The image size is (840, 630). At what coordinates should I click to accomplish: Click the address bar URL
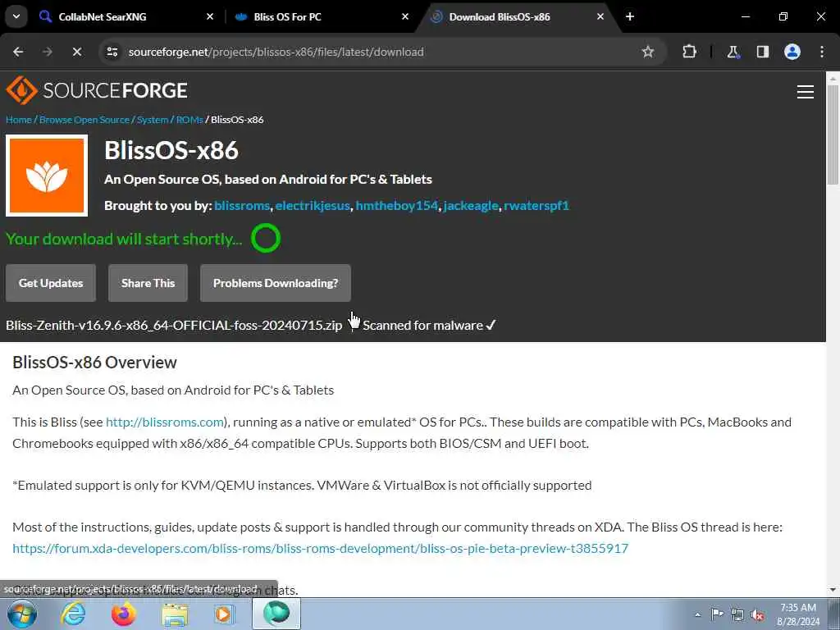276,52
